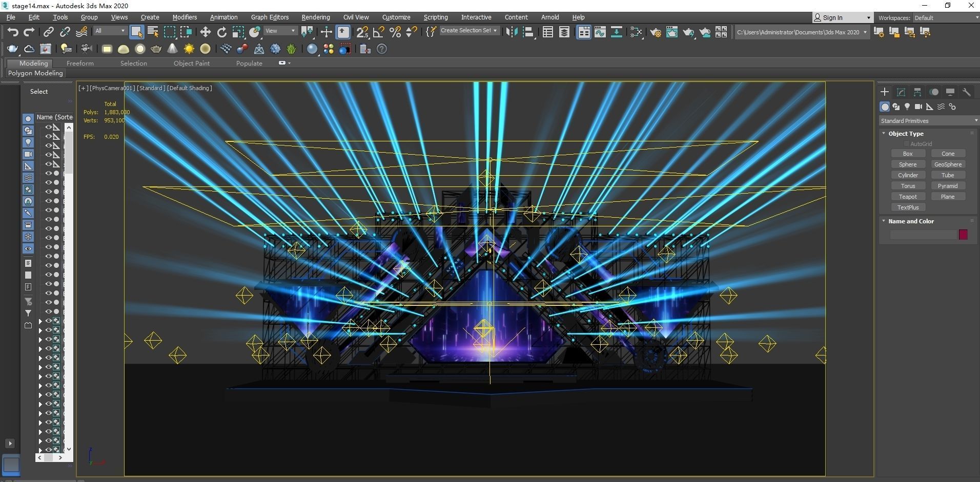Create a sun light from toolbar
The width and height of the screenshot is (980, 482).
[189, 49]
